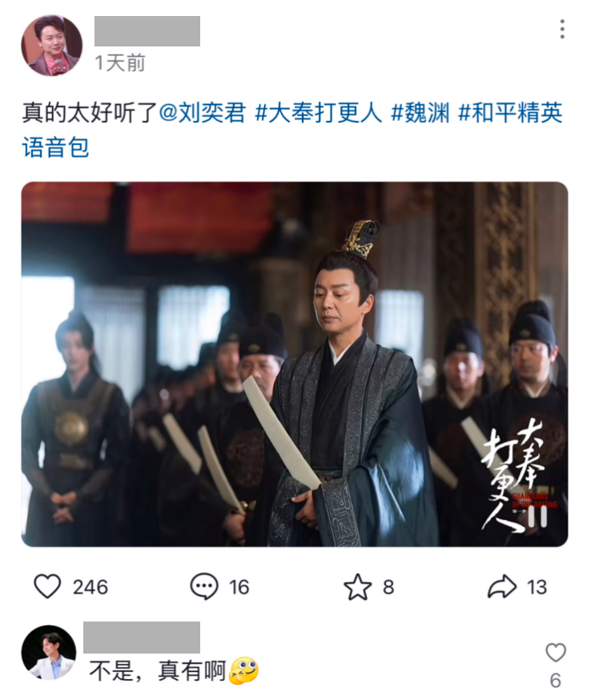
Task: Tap the 13 shares count
Action: pos(537,587)
